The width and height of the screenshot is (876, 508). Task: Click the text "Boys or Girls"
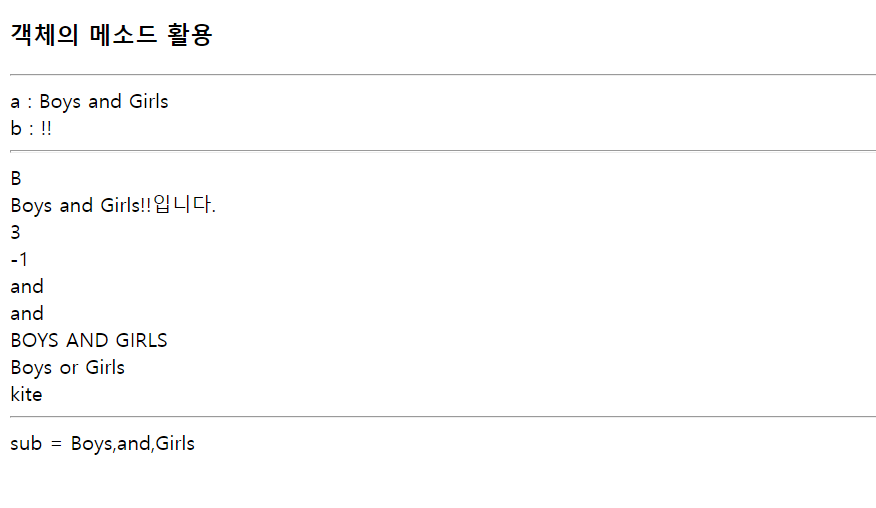click(x=68, y=368)
